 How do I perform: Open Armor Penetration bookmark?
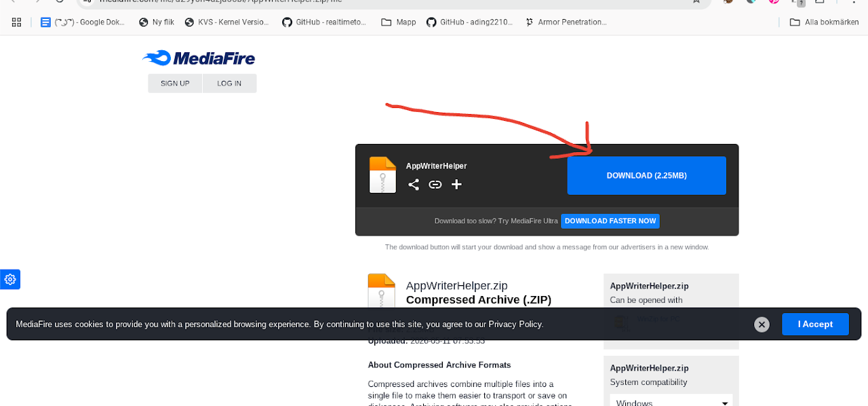566,22
